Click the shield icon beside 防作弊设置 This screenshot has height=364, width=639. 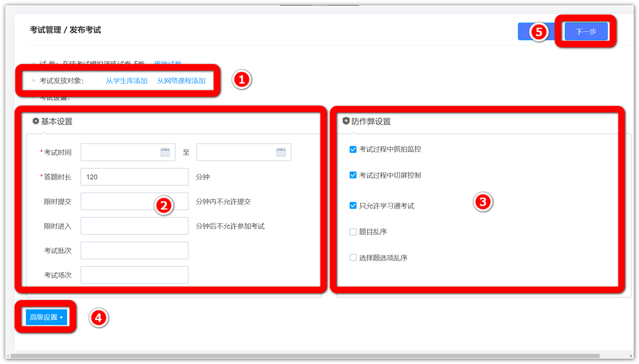tap(346, 121)
